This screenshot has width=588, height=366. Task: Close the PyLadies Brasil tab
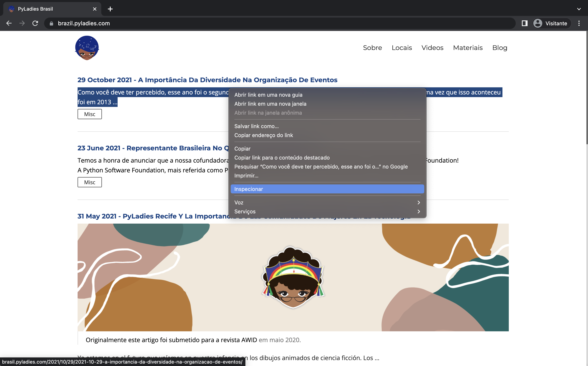pos(95,9)
